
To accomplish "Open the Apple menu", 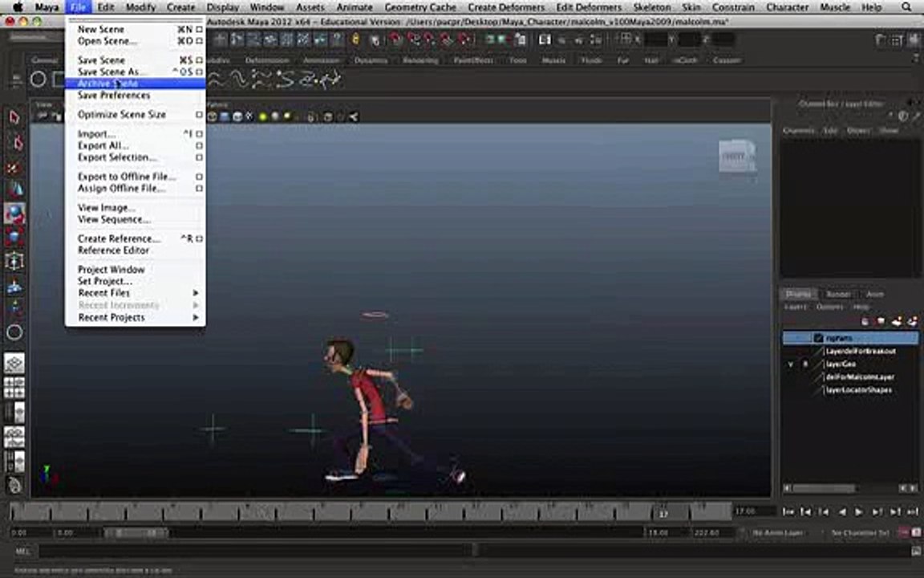I will click(x=18, y=7).
